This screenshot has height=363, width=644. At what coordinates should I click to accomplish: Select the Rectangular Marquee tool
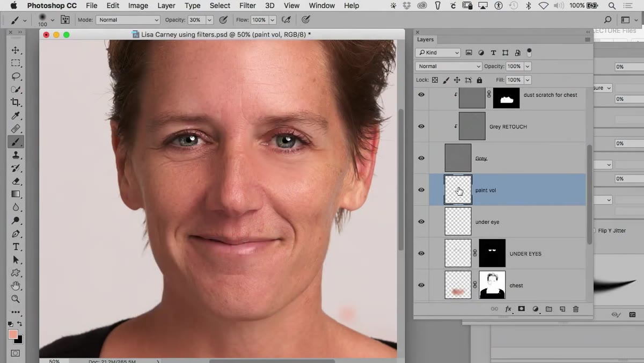click(16, 63)
